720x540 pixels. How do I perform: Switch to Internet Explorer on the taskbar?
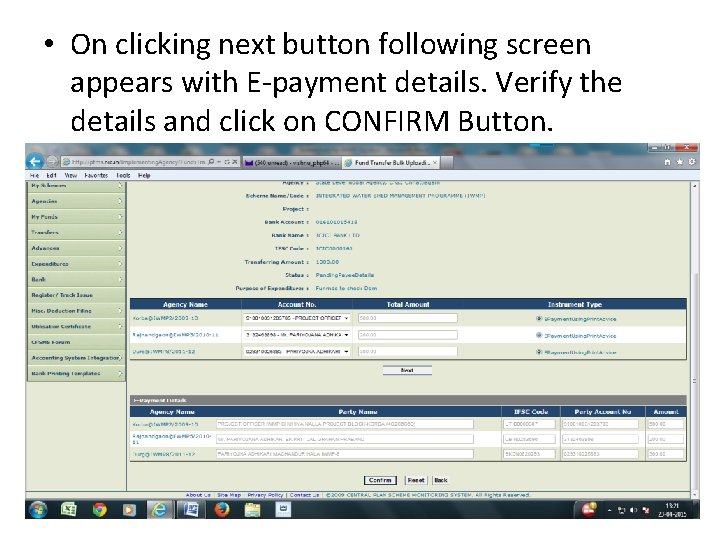(159, 510)
